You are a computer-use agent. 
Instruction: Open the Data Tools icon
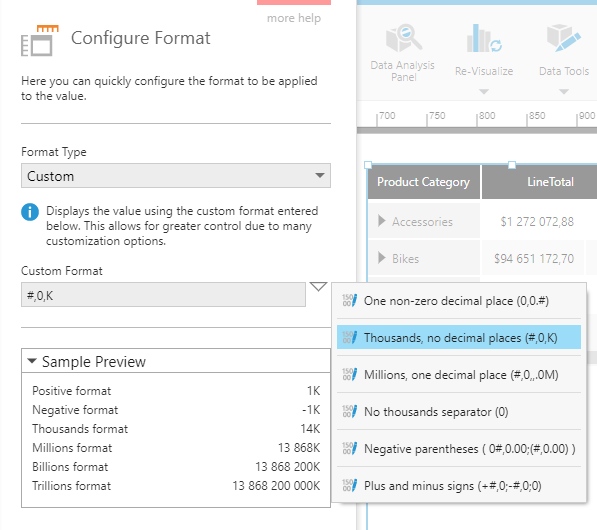tap(564, 38)
